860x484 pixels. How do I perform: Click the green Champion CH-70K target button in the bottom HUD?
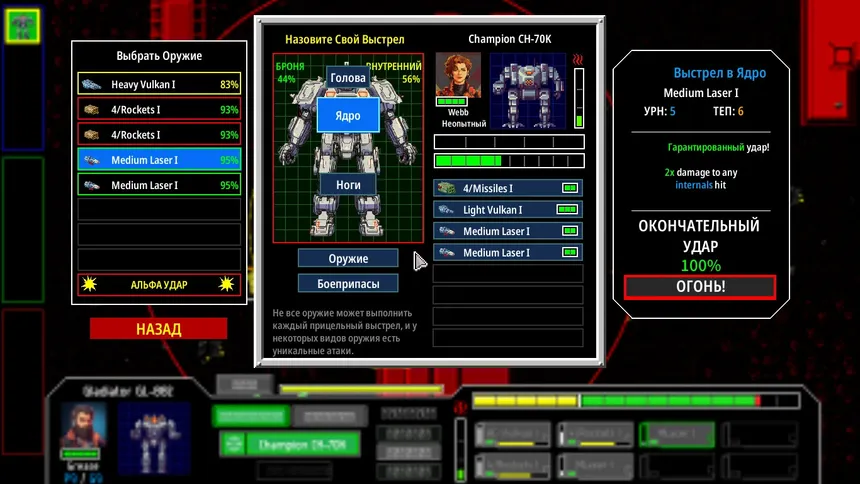point(290,444)
